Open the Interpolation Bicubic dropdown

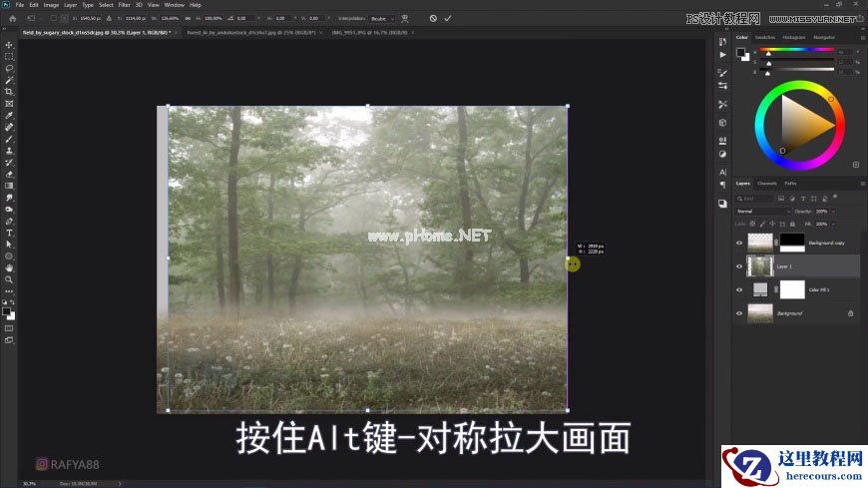[382, 18]
